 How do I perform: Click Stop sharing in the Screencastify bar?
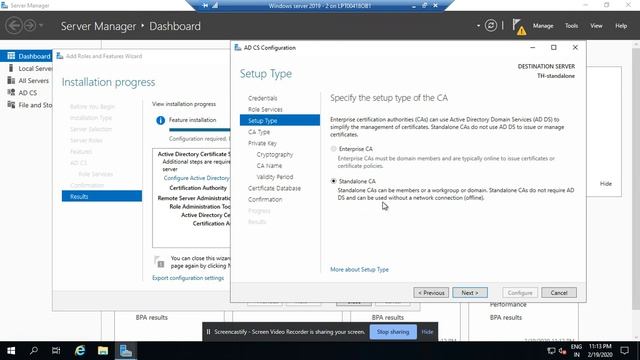[393, 332]
